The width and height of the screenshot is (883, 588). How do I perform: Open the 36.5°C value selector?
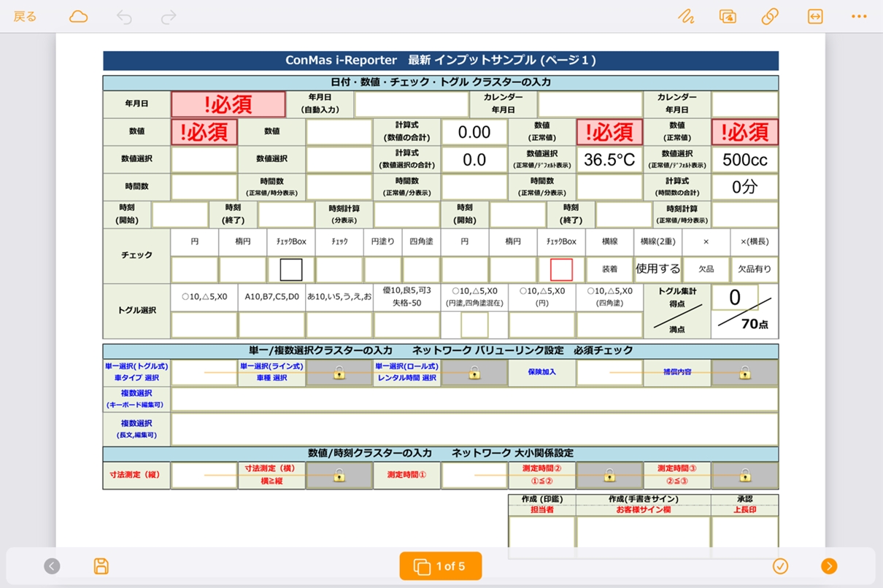pos(609,160)
